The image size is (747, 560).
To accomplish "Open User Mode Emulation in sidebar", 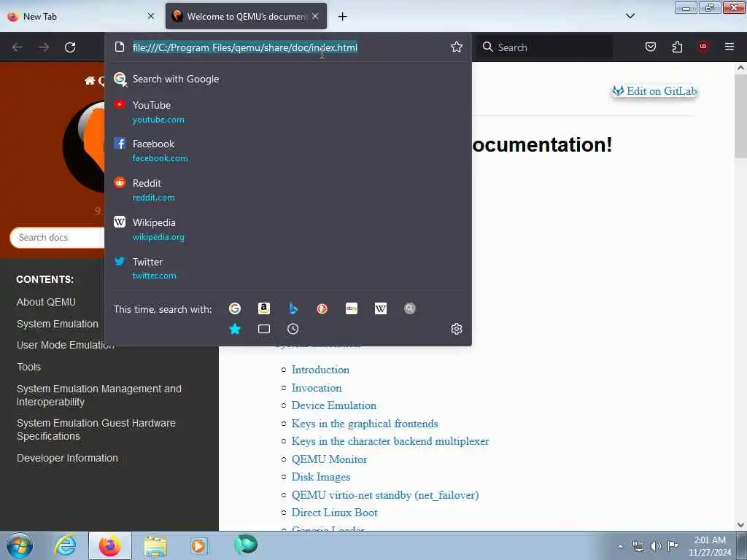I will pos(65,345).
